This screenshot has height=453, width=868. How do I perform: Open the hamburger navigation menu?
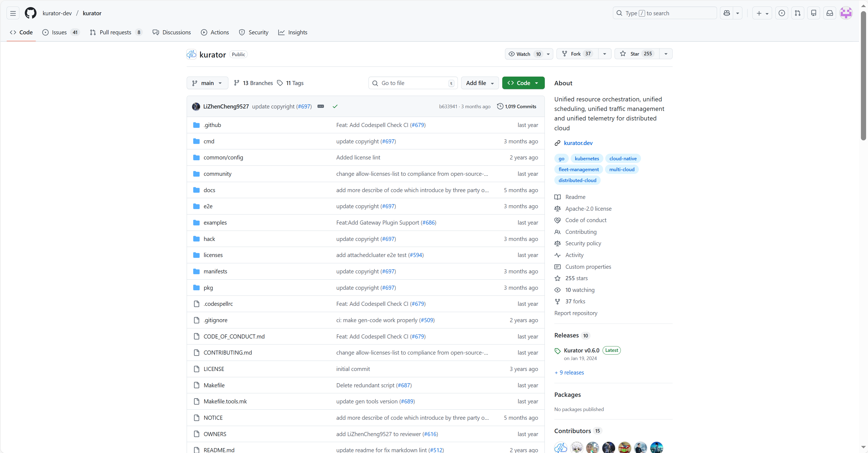coord(13,13)
